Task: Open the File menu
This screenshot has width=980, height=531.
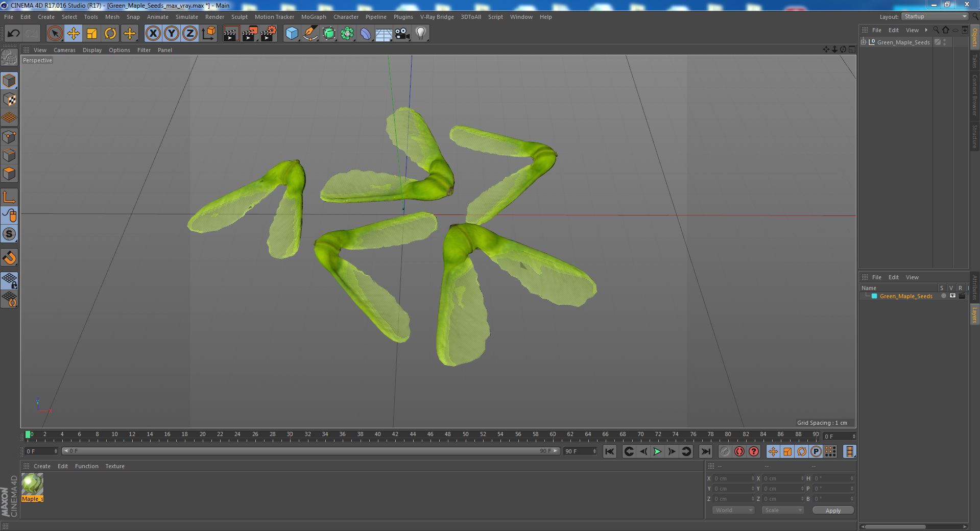Action: coord(9,17)
